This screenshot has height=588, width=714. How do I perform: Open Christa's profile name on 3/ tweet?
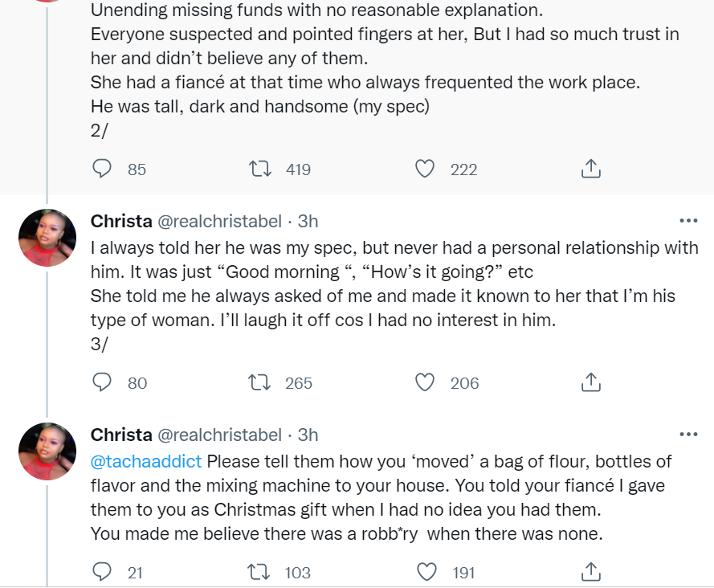coord(121,221)
